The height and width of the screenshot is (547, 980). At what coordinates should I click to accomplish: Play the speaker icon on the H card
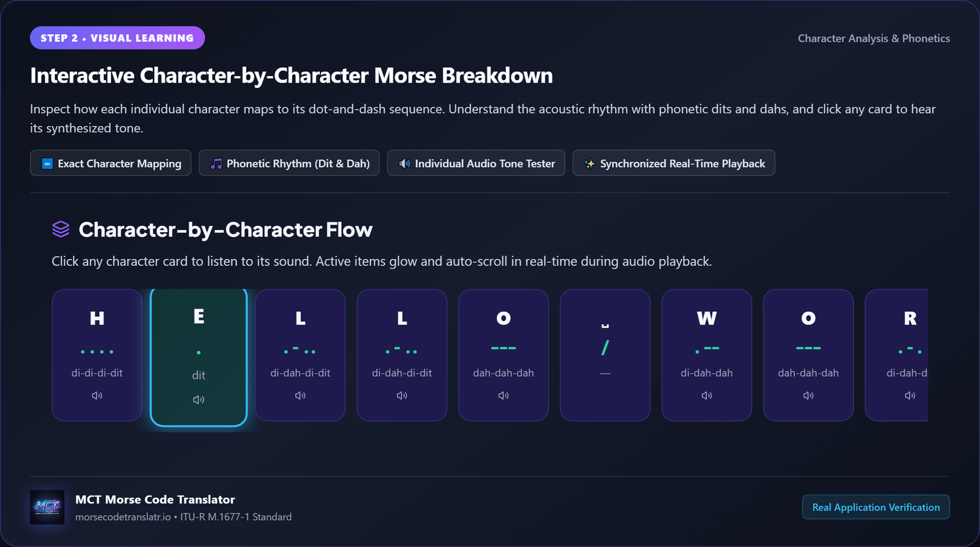97,396
